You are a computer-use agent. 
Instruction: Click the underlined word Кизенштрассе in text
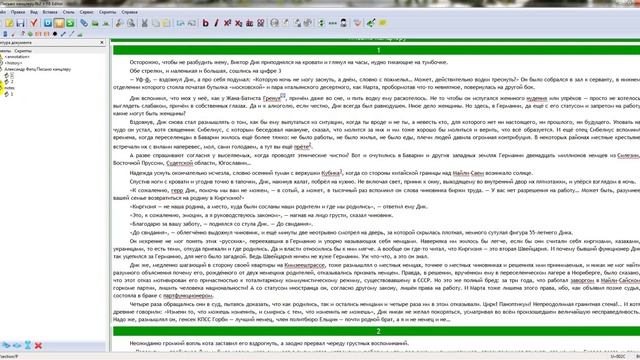[304, 265]
